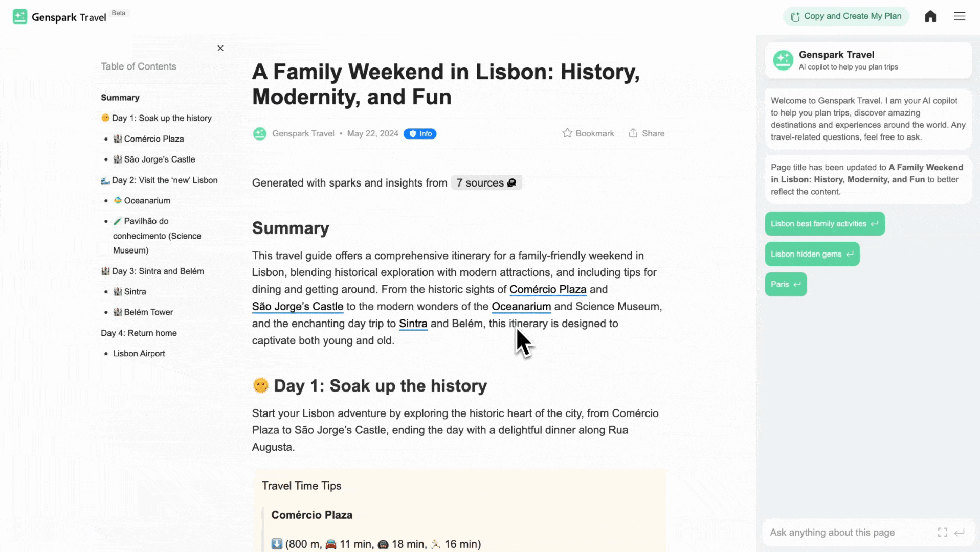Open the 7 sources list
980x552 pixels.
(486, 183)
